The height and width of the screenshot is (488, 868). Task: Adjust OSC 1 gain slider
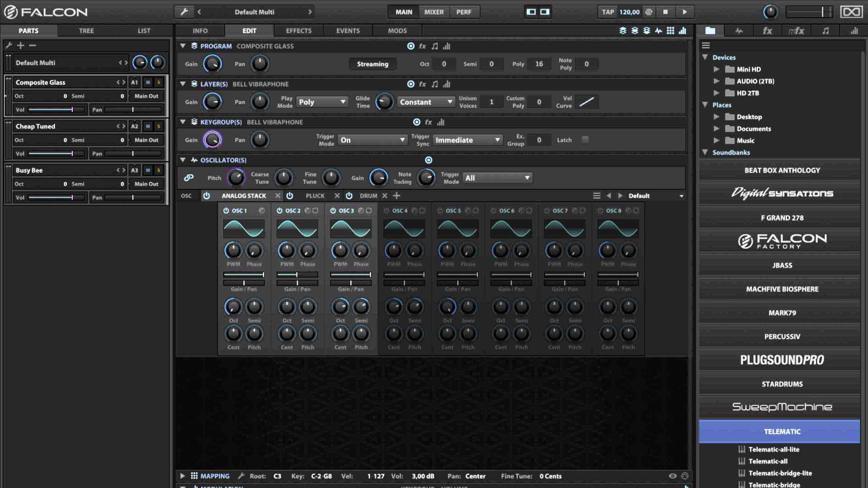244,274
